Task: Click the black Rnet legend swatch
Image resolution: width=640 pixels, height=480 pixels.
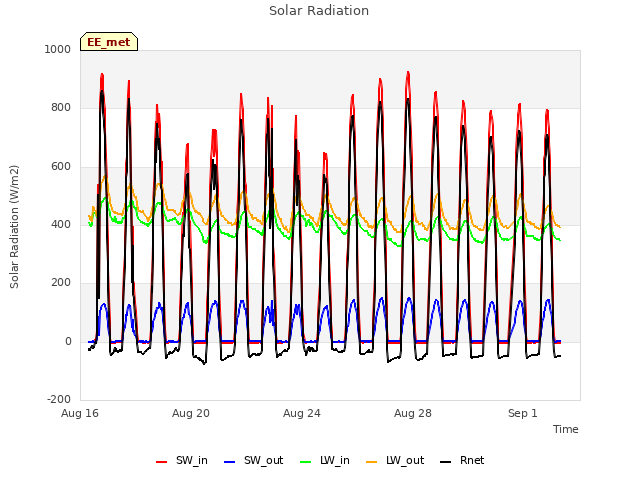Action: tap(445, 462)
